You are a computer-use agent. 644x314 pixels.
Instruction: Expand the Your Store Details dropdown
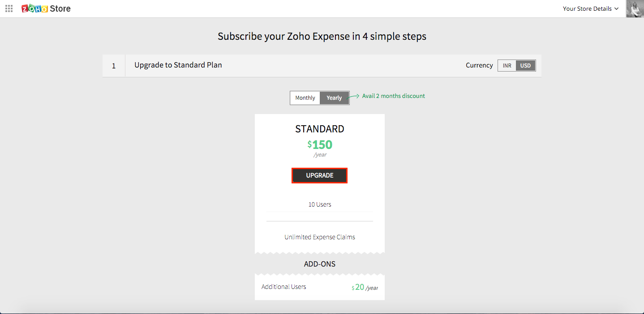point(588,8)
